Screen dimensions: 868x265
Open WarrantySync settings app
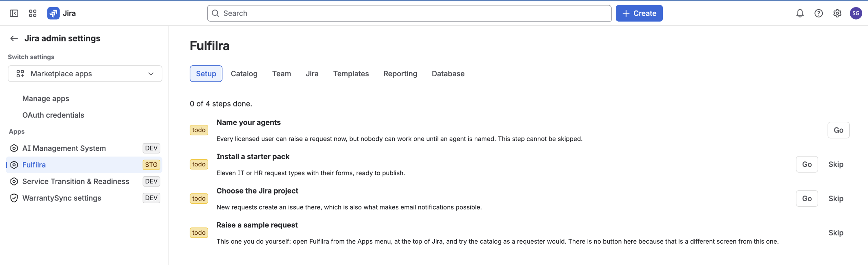[84, 198]
